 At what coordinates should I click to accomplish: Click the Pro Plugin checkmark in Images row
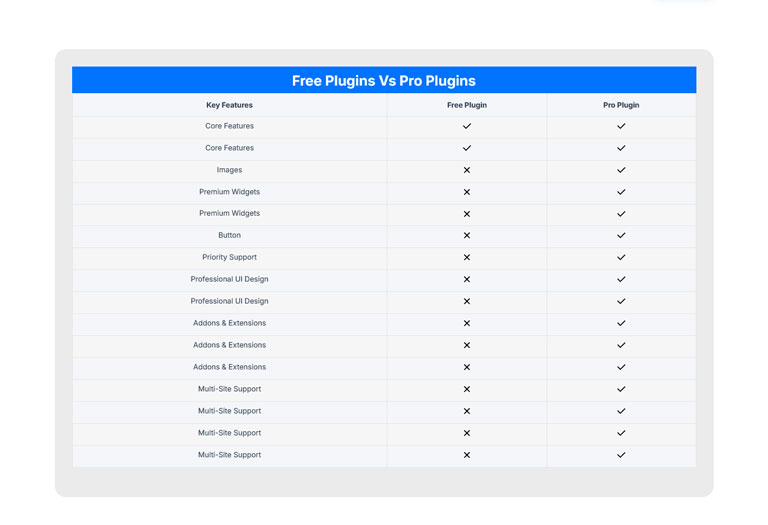[621, 170]
